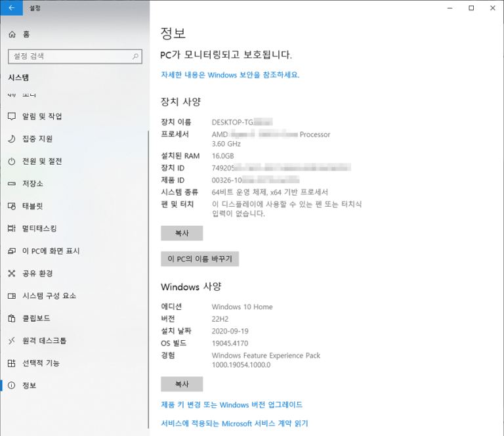Open 제품 키 변경 또는 Windows 버전 업그레이드 link
The image size is (504, 436).
(232, 405)
